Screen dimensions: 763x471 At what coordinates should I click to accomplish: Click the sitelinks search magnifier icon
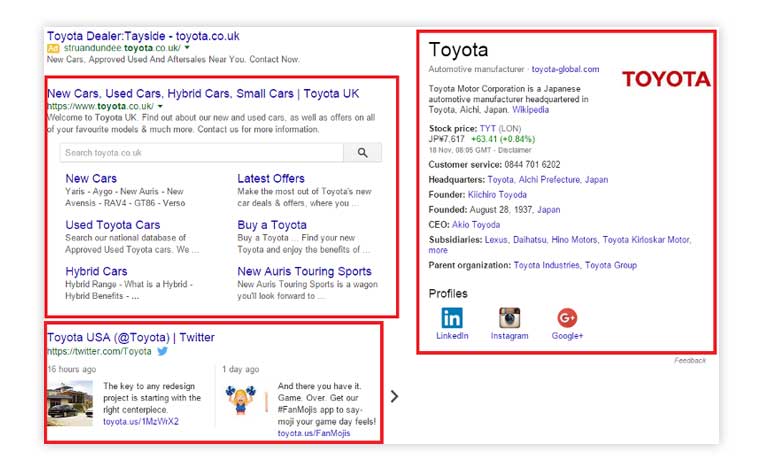coord(363,153)
